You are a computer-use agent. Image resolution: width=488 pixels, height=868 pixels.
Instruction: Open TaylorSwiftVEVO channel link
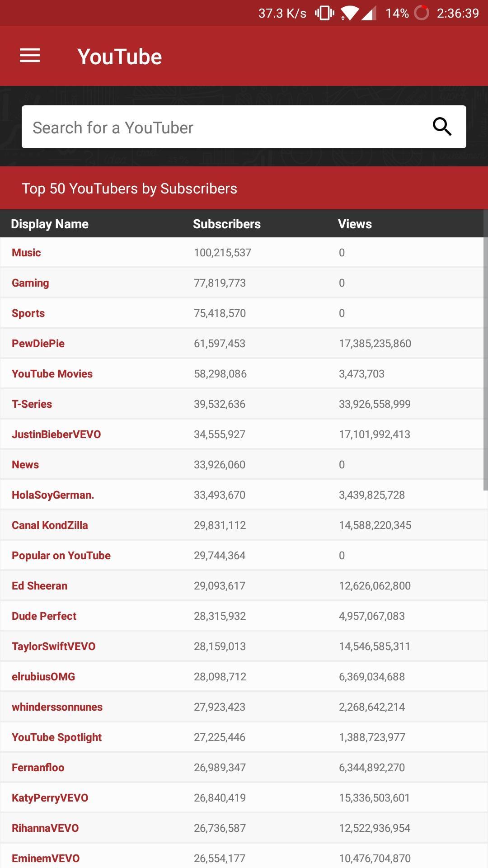[x=53, y=646]
